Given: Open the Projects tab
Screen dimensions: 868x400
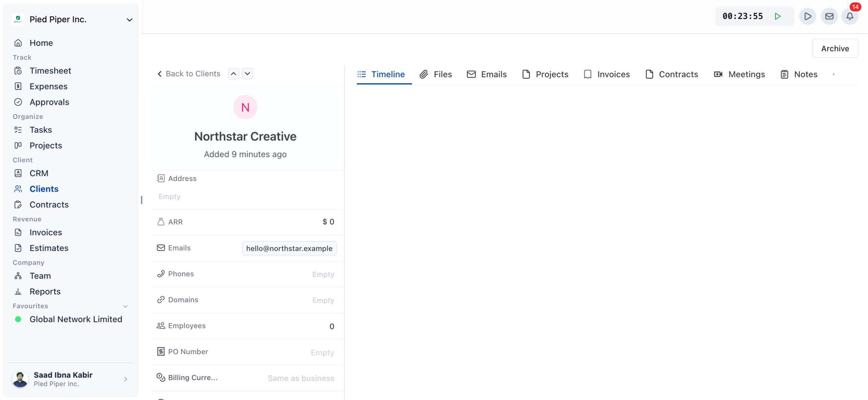Looking at the screenshot, I should pos(545,74).
